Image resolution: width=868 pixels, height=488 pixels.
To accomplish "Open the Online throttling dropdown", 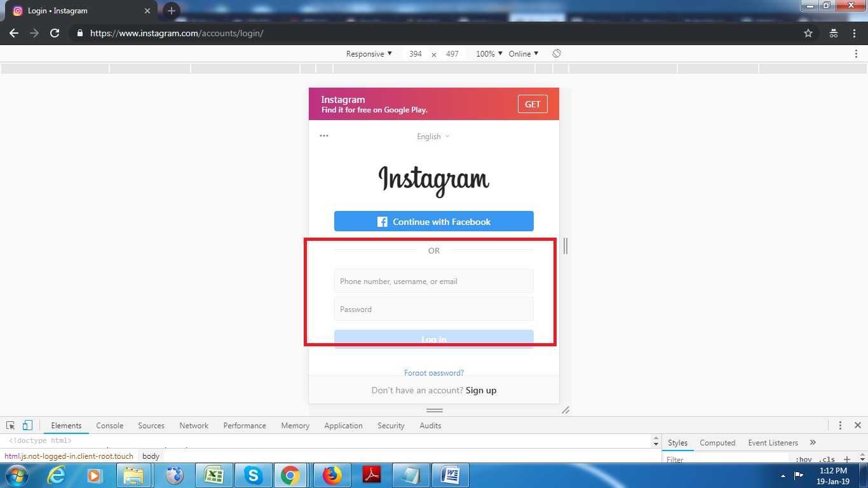I will 524,54.
